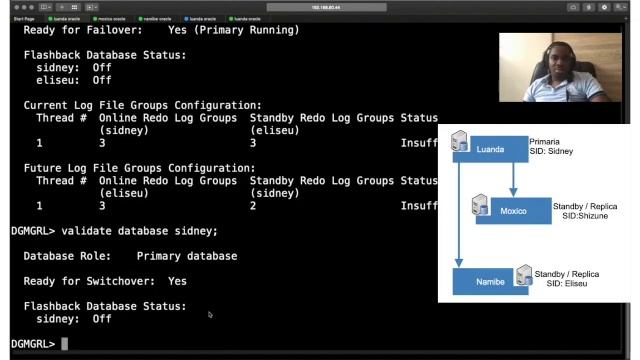Open the sidebar layout dropdown in toolbar
The height and width of the screenshot is (360, 640).
[x=45, y=7]
